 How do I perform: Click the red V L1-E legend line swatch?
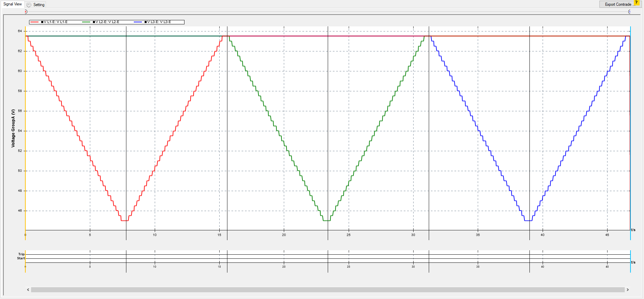point(34,22)
